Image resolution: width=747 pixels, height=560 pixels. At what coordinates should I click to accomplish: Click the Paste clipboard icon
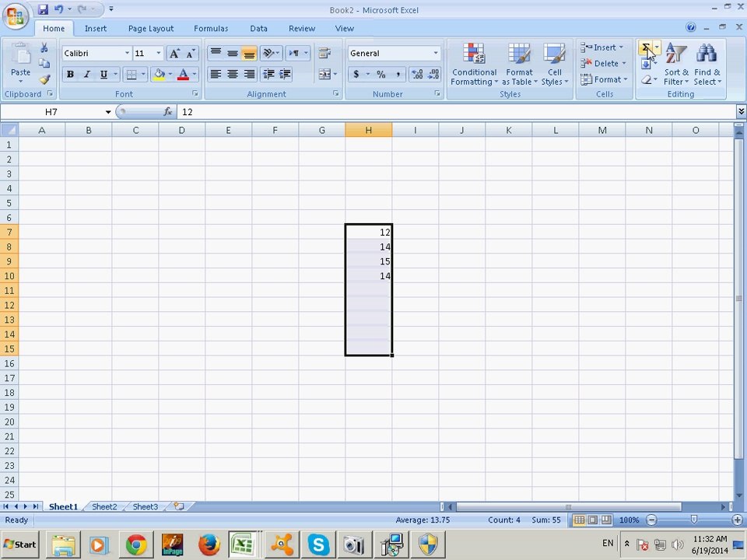[20, 55]
